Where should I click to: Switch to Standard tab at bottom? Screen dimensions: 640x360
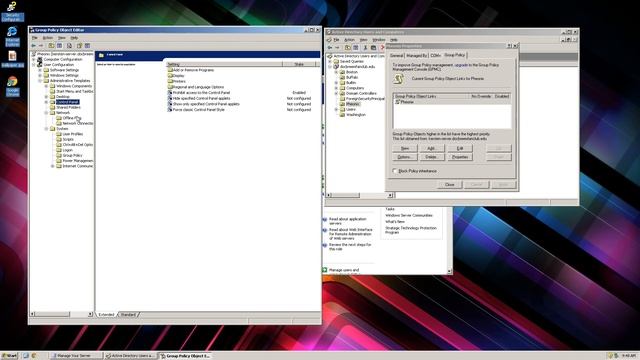128,315
